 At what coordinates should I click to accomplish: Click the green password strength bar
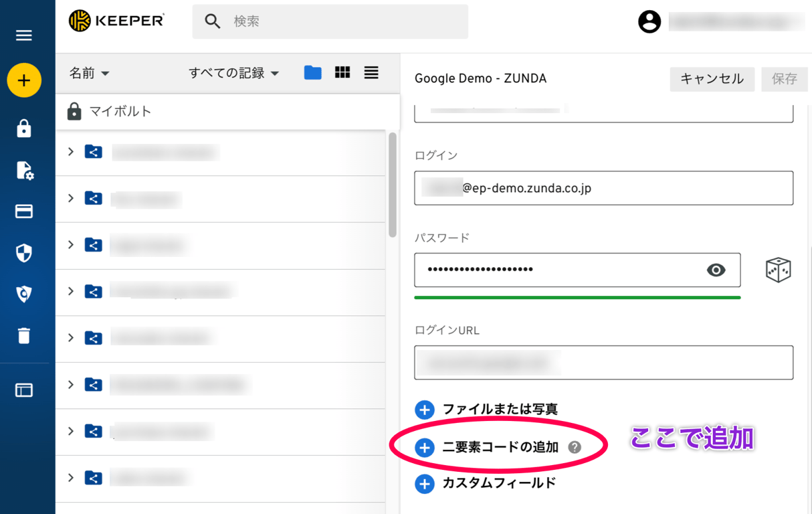click(x=577, y=296)
